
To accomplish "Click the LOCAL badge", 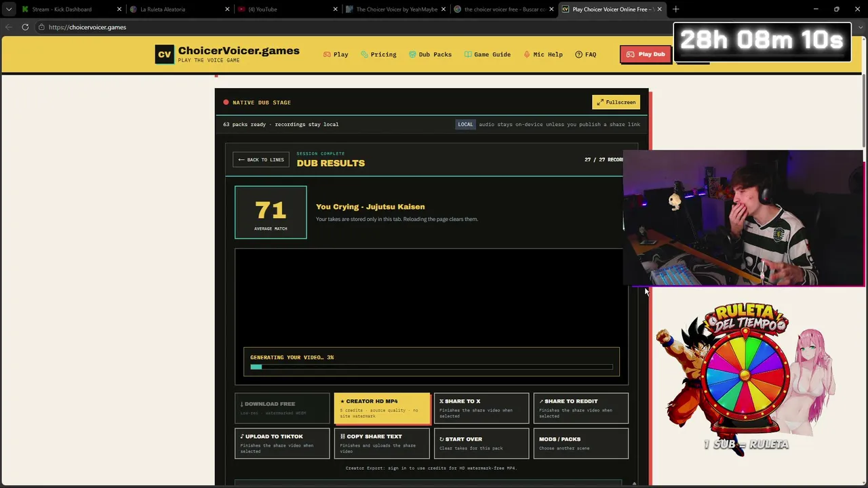I will 465,124.
